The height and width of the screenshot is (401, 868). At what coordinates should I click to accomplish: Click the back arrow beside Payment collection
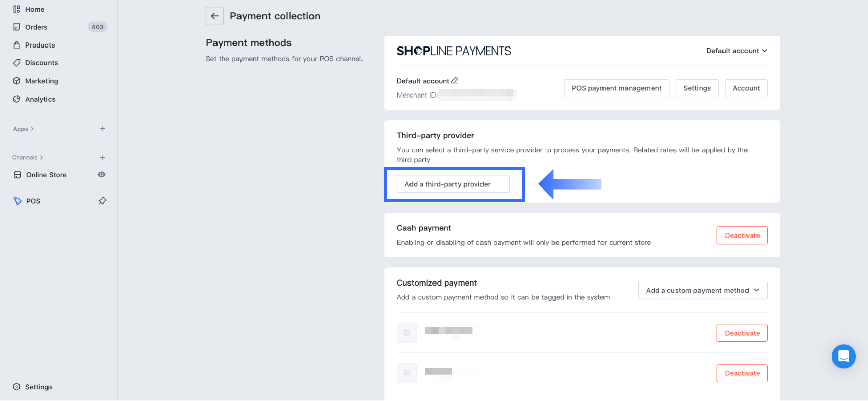214,16
